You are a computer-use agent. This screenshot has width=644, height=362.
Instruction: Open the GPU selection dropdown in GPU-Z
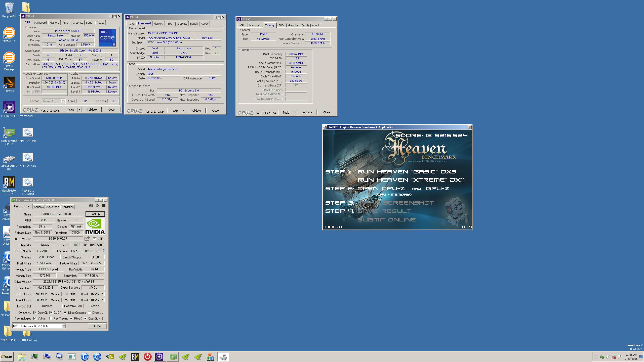pos(64,326)
